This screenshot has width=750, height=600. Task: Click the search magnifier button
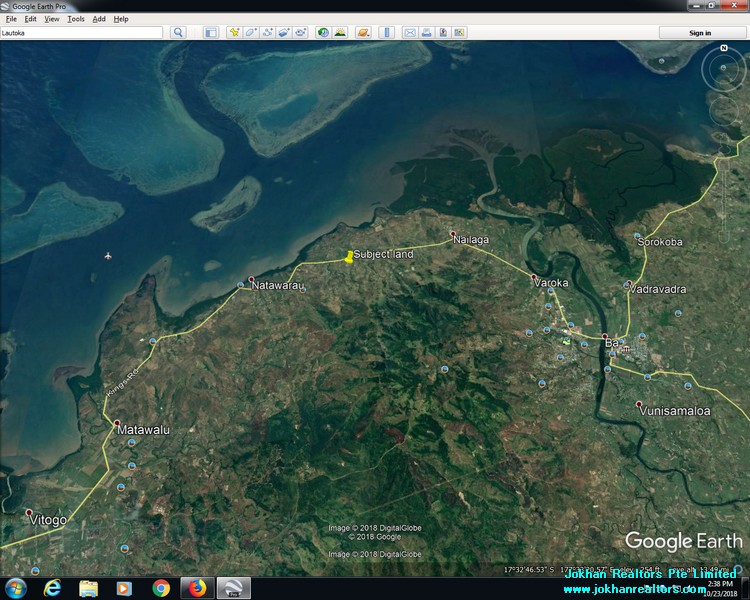click(x=178, y=32)
